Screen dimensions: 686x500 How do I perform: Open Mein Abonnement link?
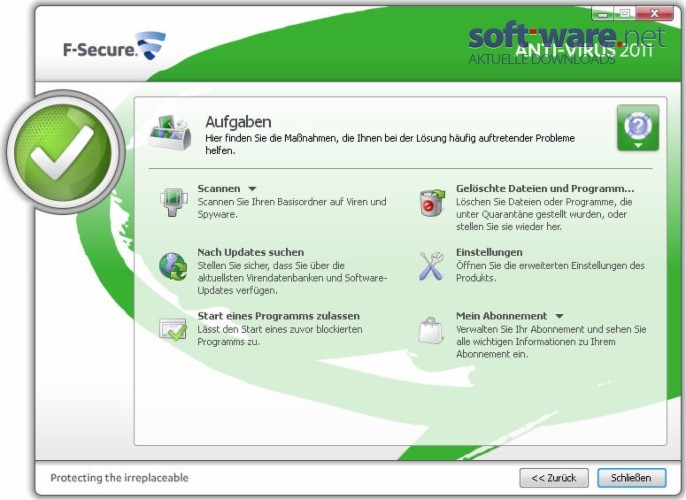501,316
